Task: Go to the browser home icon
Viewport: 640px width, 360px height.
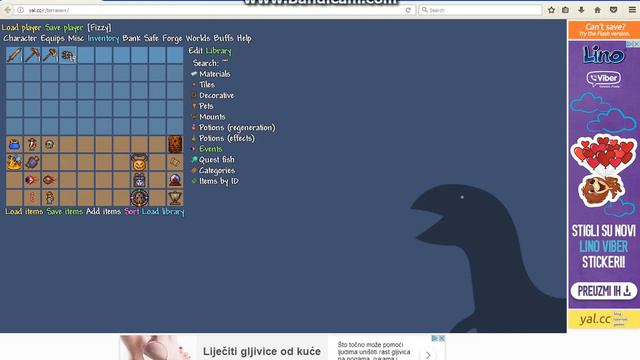Action: [597, 10]
